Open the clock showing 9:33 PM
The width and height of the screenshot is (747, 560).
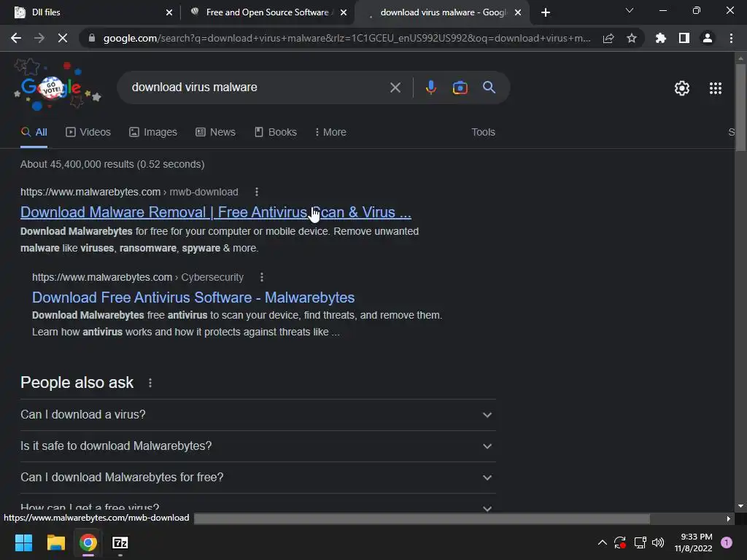click(x=694, y=542)
